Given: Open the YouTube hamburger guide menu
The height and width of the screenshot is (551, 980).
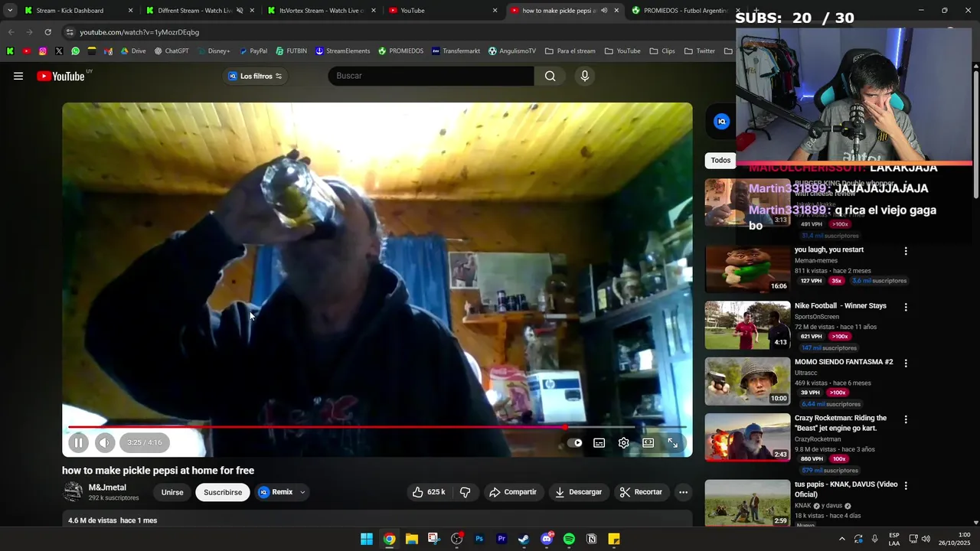Looking at the screenshot, I should (18, 76).
